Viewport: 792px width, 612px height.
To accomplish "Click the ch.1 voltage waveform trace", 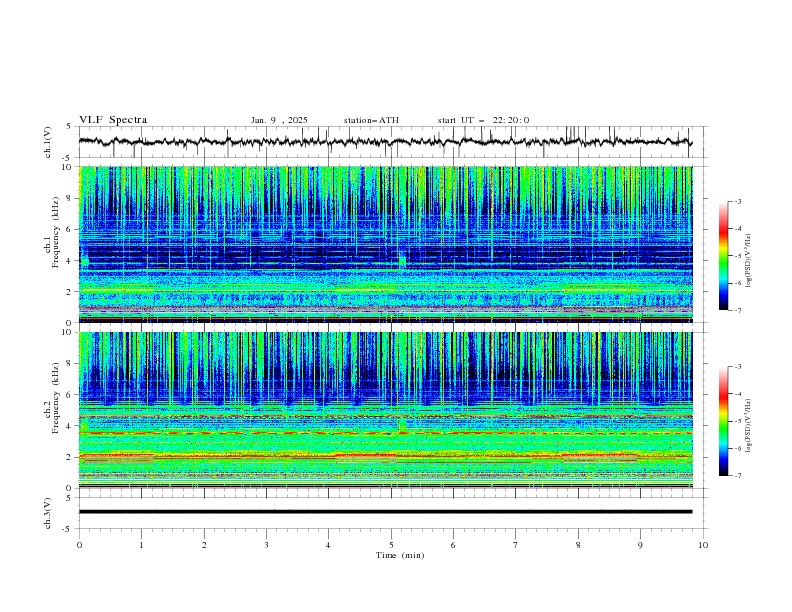I will coord(385,141).
